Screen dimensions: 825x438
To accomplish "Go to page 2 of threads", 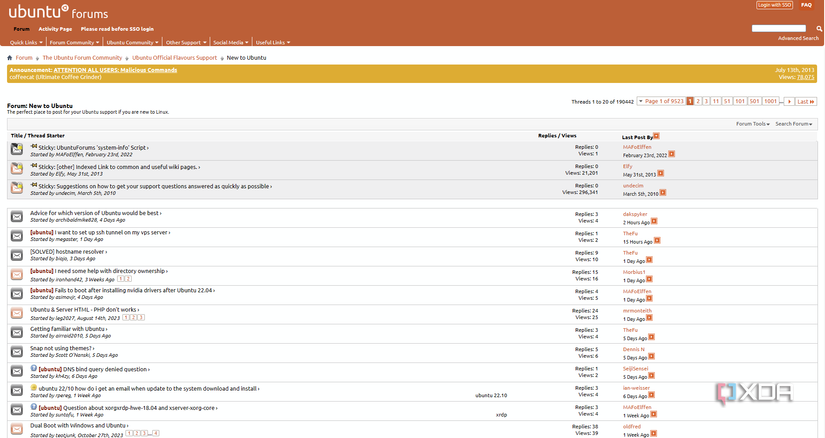I will pos(698,102).
